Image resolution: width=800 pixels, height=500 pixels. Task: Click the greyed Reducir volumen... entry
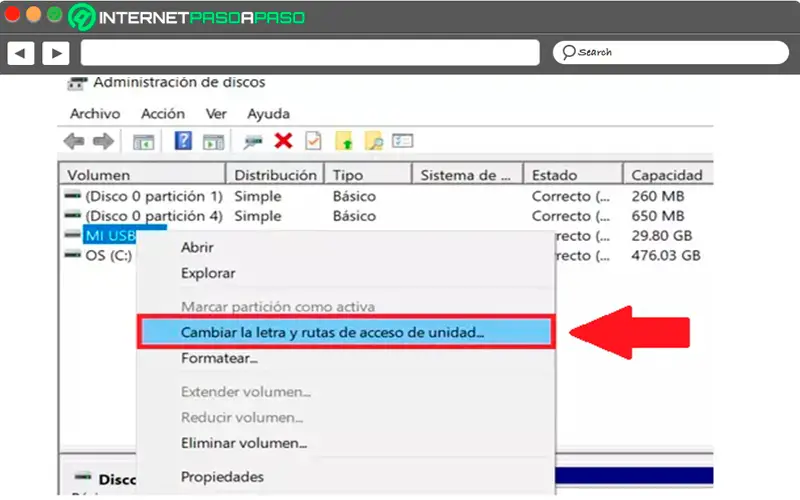(242, 417)
